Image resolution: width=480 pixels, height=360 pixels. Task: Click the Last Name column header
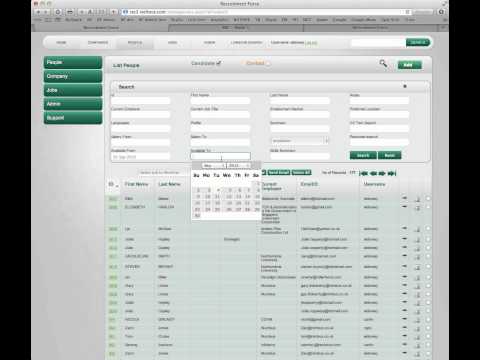click(x=169, y=184)
